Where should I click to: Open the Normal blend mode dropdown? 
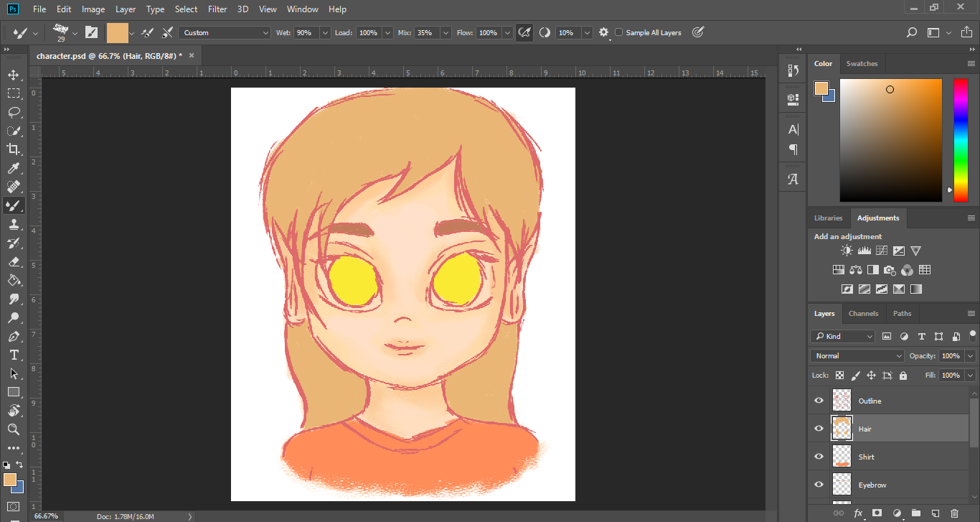pos(857,355)
